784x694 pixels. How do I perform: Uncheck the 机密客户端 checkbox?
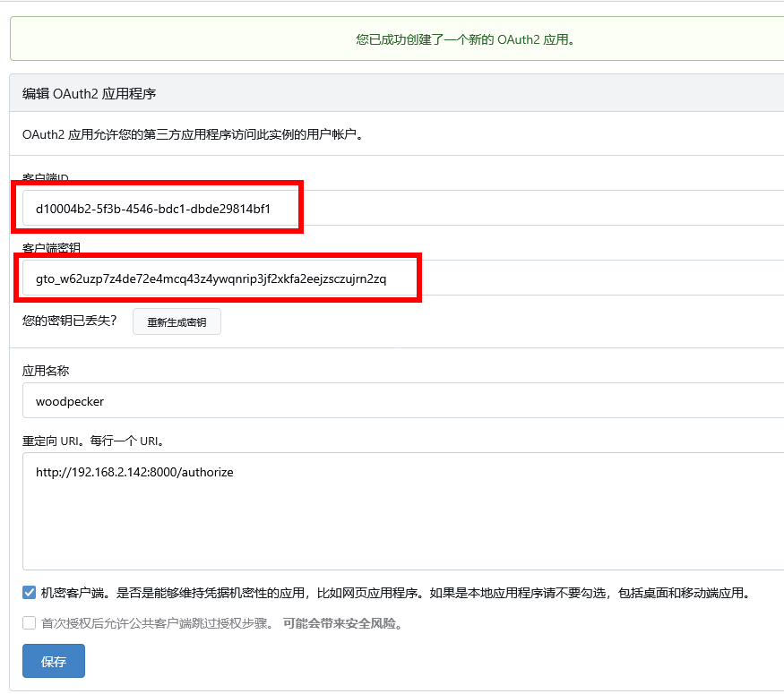[30, 593]
